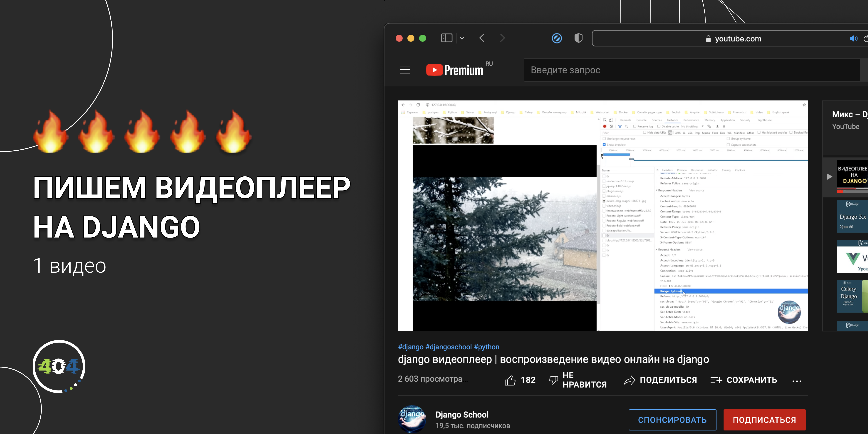Image resolution: width=868 pixels, height=434 pixels.
Task: Bookmark page with the star icon
Action: [804, 105]
